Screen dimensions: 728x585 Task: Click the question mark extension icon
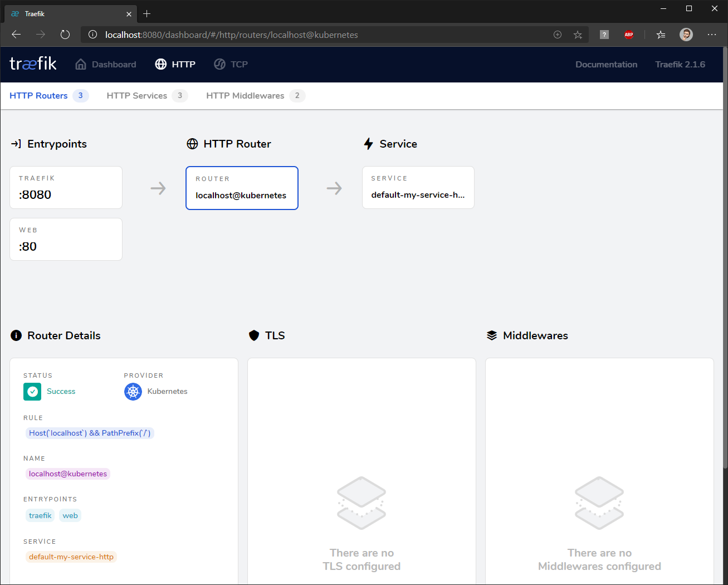tap(604, 35)
